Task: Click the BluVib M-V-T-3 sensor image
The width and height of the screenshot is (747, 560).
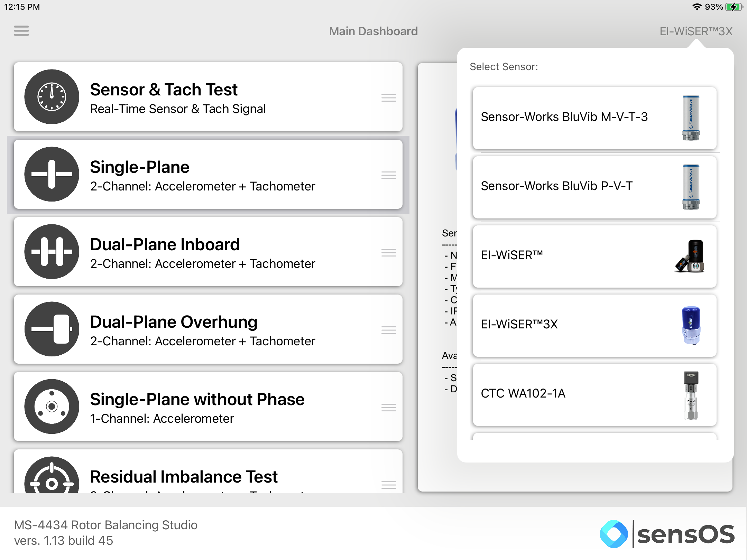Action: pos(691,118)
